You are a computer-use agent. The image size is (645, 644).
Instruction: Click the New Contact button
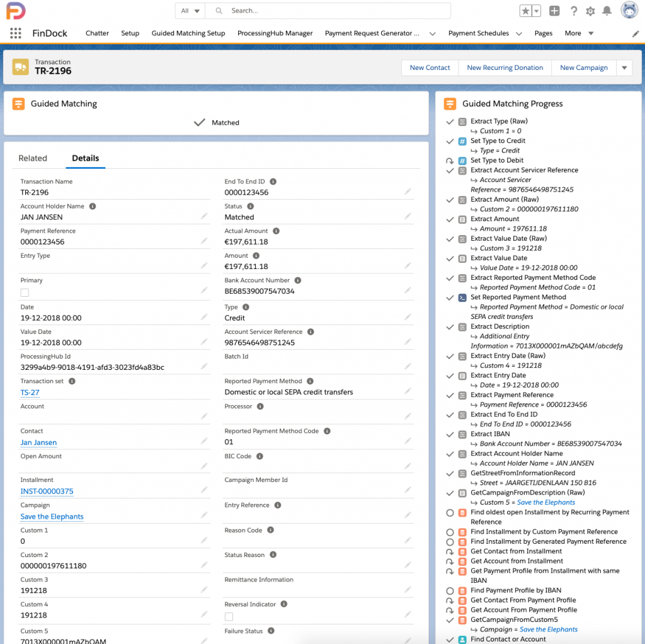430,68
